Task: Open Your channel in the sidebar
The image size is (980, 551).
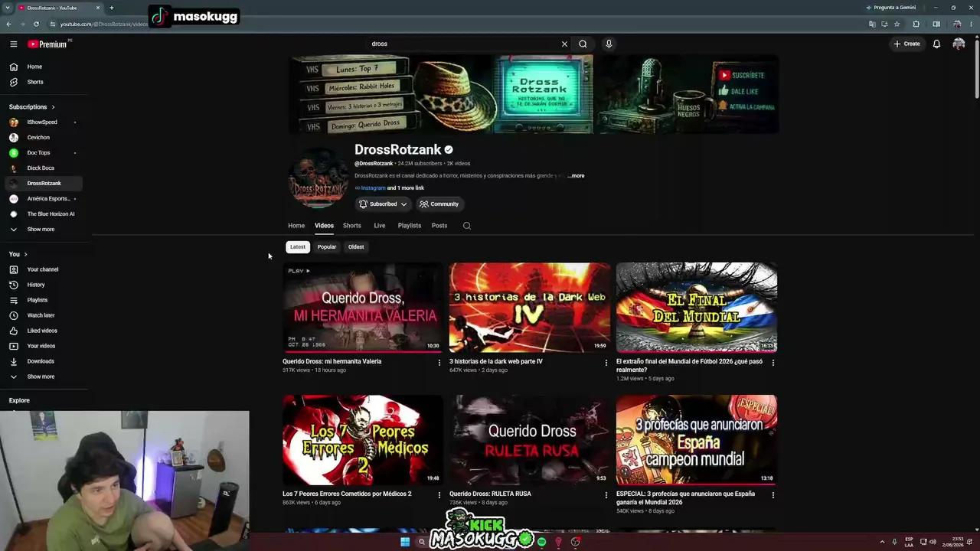Action: click(x=44, y=269)
